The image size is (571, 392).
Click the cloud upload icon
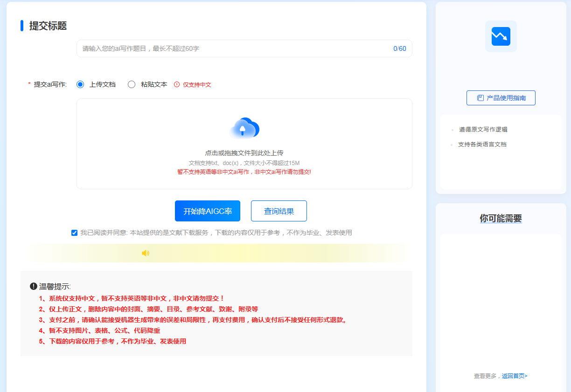244,128
